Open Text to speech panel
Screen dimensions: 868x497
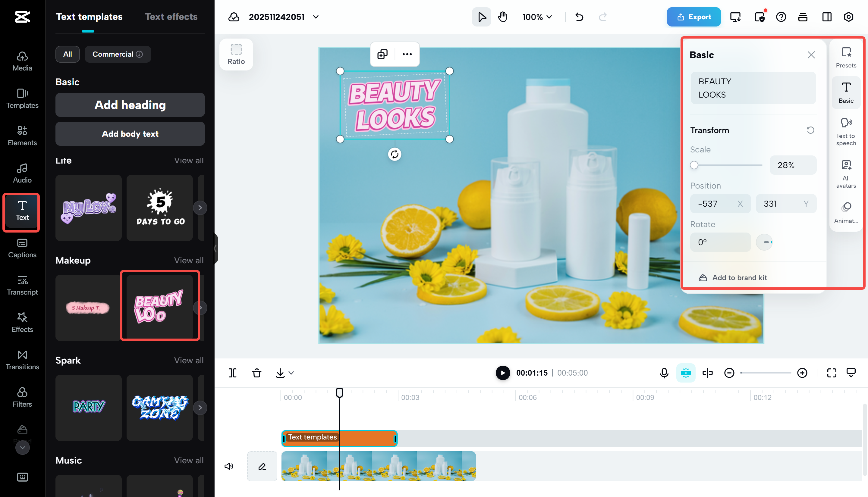845,131
